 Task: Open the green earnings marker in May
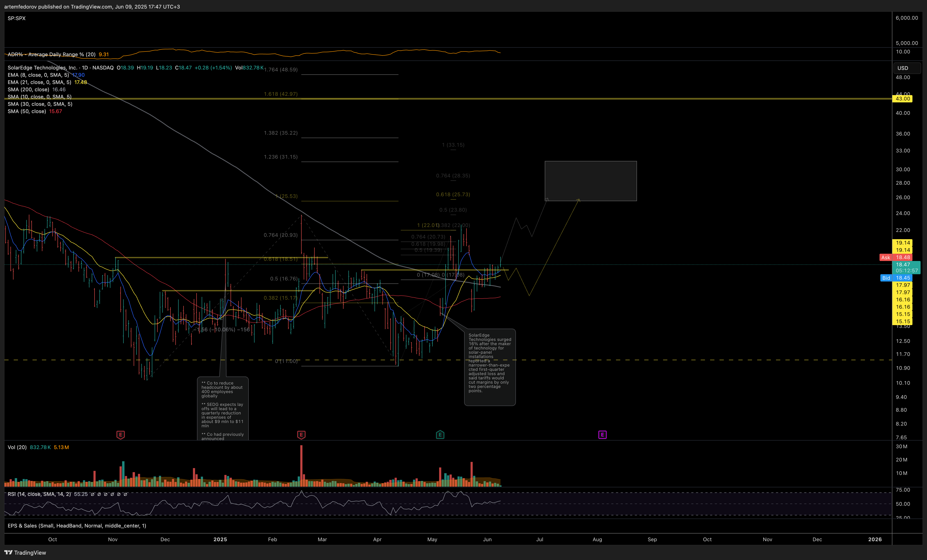[x=440, y=435]
